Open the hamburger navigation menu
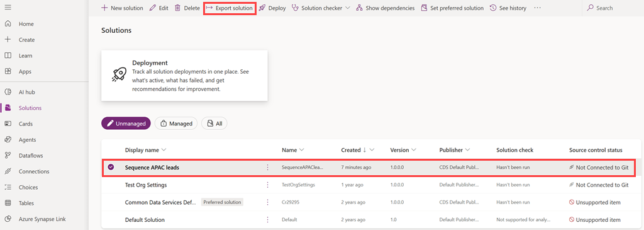This screenshot has width=644, height=230. click(x=8, y=8)
